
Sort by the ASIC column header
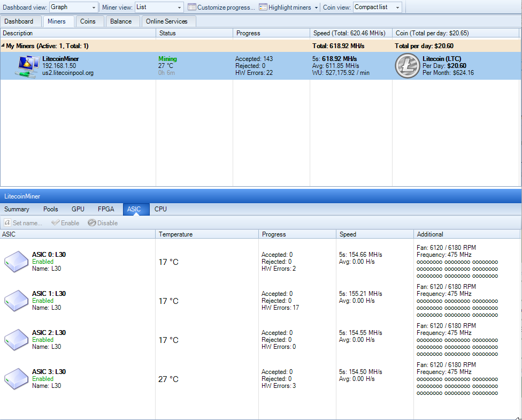tap(78, 234)
